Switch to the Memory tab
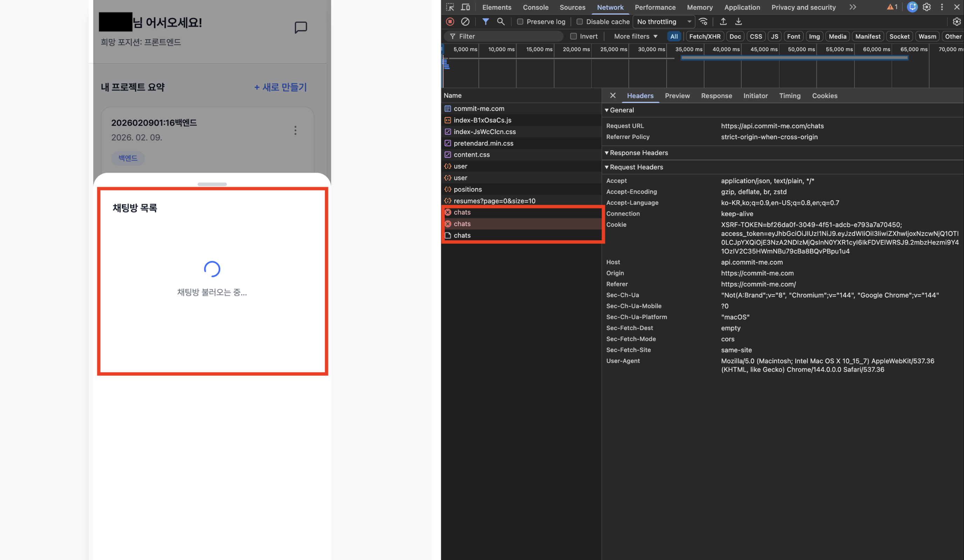 (700, 7)
